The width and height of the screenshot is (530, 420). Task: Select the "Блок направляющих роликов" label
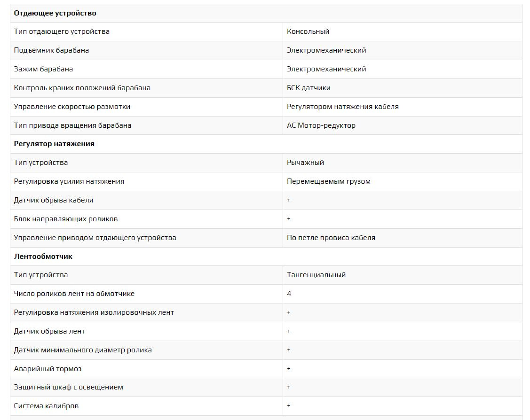[66, 219]
